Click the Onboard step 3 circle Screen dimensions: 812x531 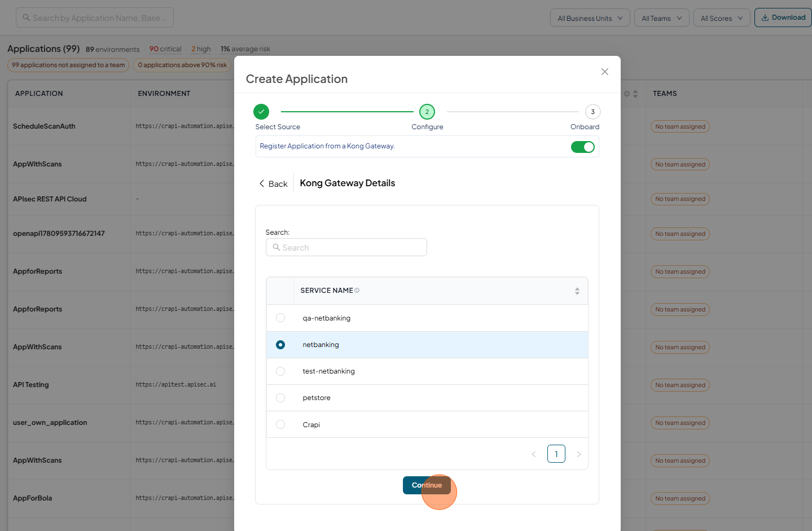592,112
